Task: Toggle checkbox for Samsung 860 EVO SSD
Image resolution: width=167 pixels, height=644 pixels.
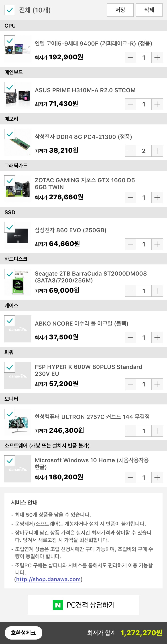Action: coord(10,228)
